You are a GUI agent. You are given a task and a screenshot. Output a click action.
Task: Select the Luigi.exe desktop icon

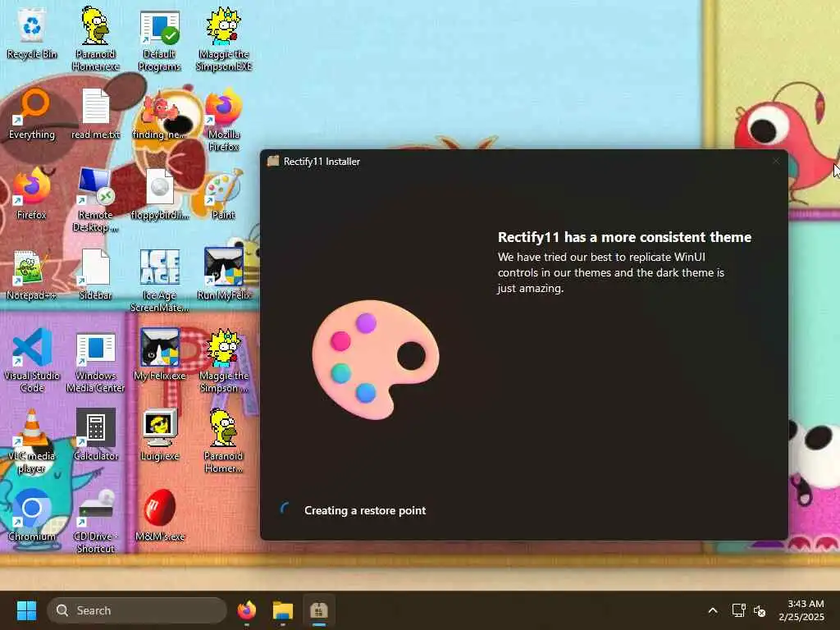[160, 435]
